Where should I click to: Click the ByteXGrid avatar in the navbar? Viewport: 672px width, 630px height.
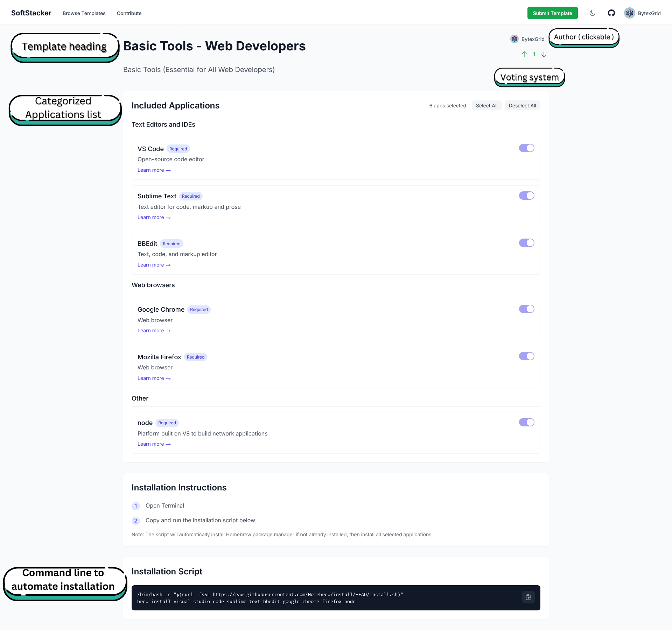point(630,13)
